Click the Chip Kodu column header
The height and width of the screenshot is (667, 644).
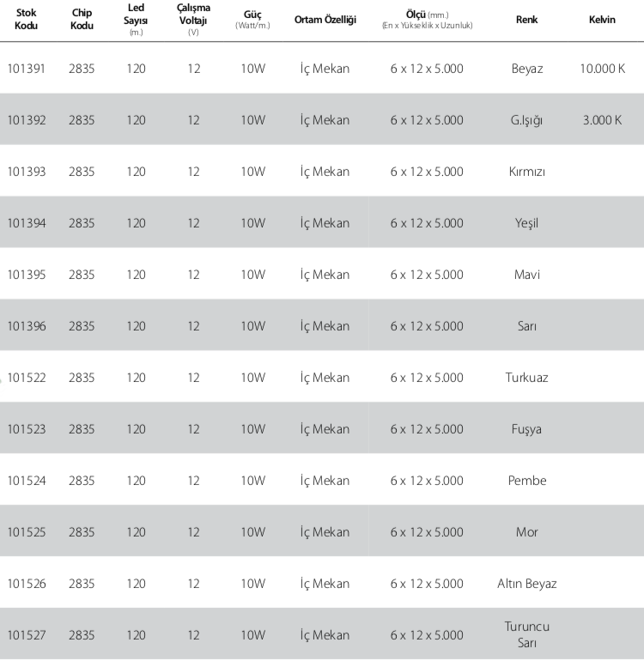pos(82,19)
